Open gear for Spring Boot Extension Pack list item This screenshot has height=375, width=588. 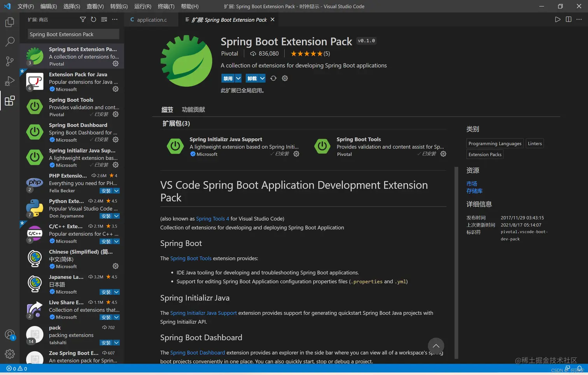coord(115,64)
